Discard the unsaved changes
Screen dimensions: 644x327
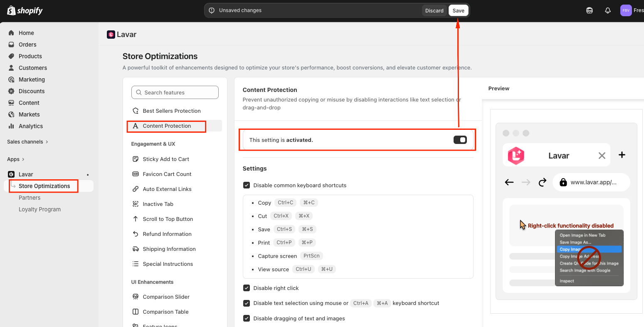pyautogui.click(x=434, y=10)
